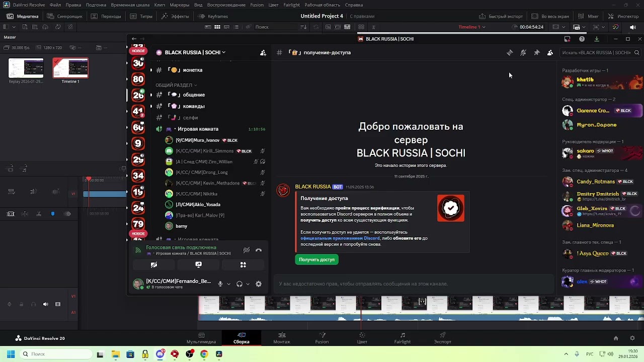The height and width of the screenshot is (362, 644).
Task: Click Быстрый экспорт quick export
Action: click(x=501, y=16)
